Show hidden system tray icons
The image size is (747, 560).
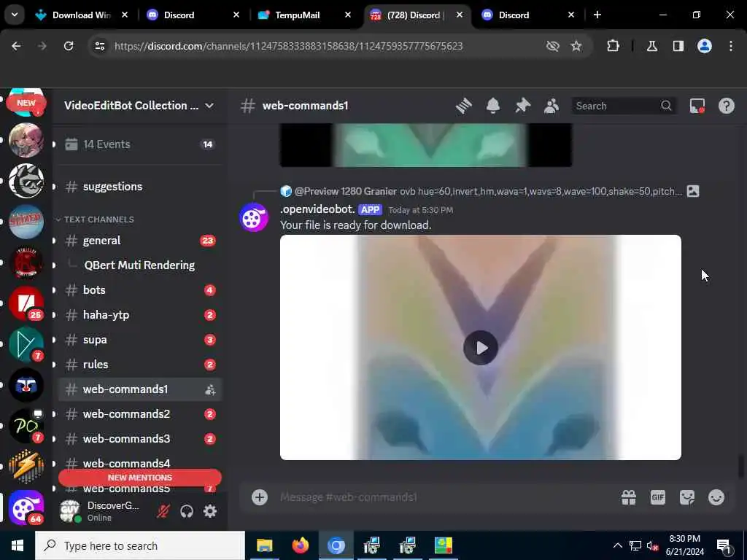click(x=617, y=545)
